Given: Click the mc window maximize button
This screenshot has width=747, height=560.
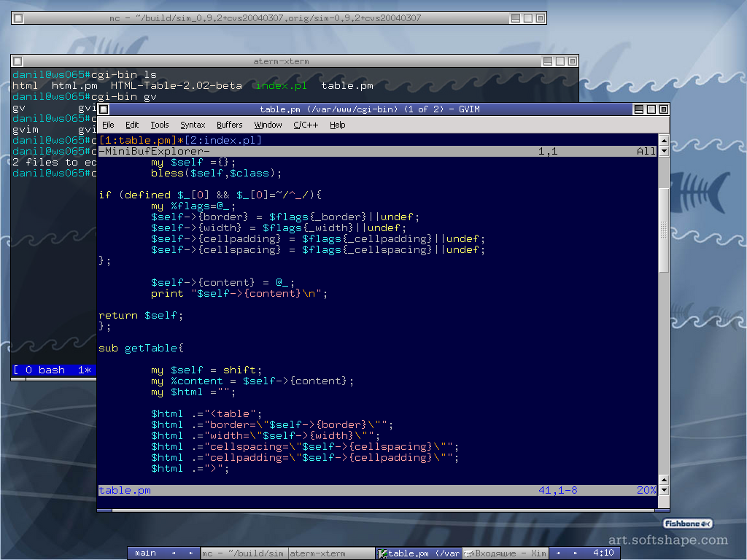Looking at the screenshot, I should (x=528, y=18).
